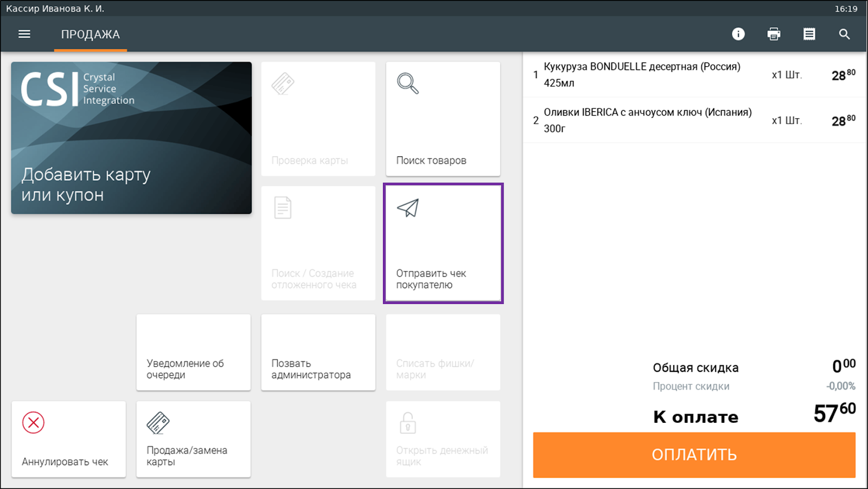Click the magnifier icon on Поиск товаров
This screenshot has height=489, width=868.
pyautogui.click(x=408, y=84)
